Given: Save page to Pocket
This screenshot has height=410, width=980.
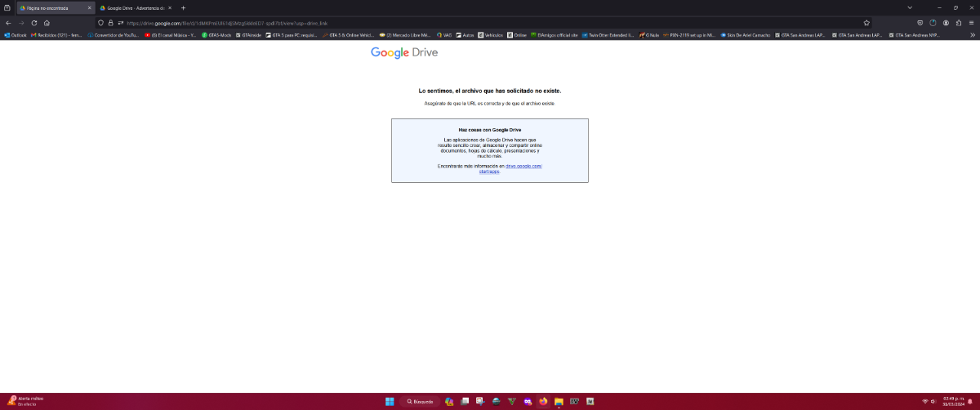Looking at the screenshot, I should click(920, 23).
